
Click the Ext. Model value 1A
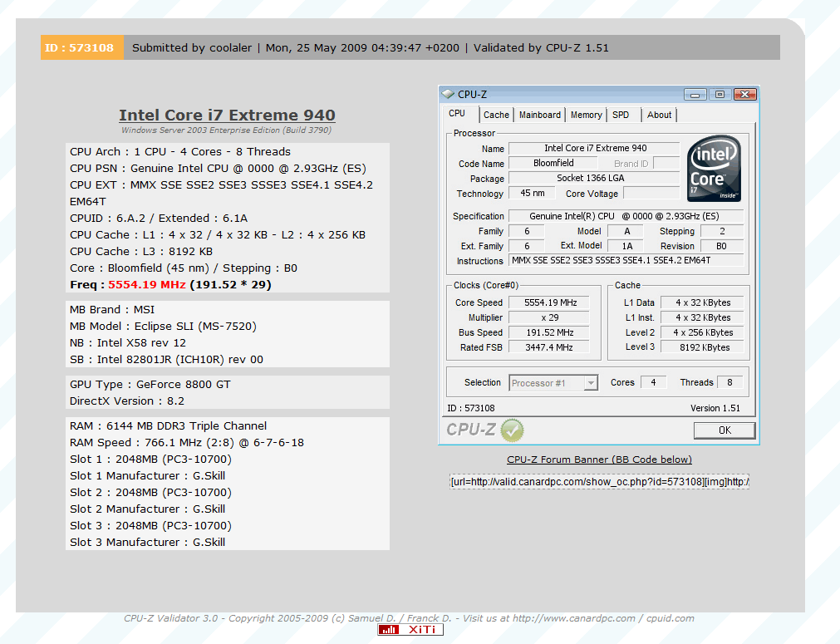[626, 246]
